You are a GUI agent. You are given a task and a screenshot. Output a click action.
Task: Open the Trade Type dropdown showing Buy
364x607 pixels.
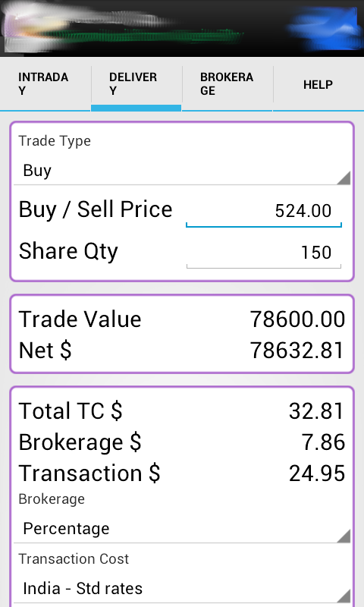(x=182, y=171)
